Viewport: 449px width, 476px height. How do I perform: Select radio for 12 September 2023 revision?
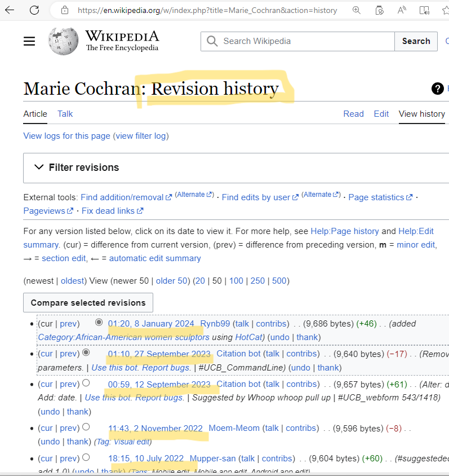(x=86, y=383)
